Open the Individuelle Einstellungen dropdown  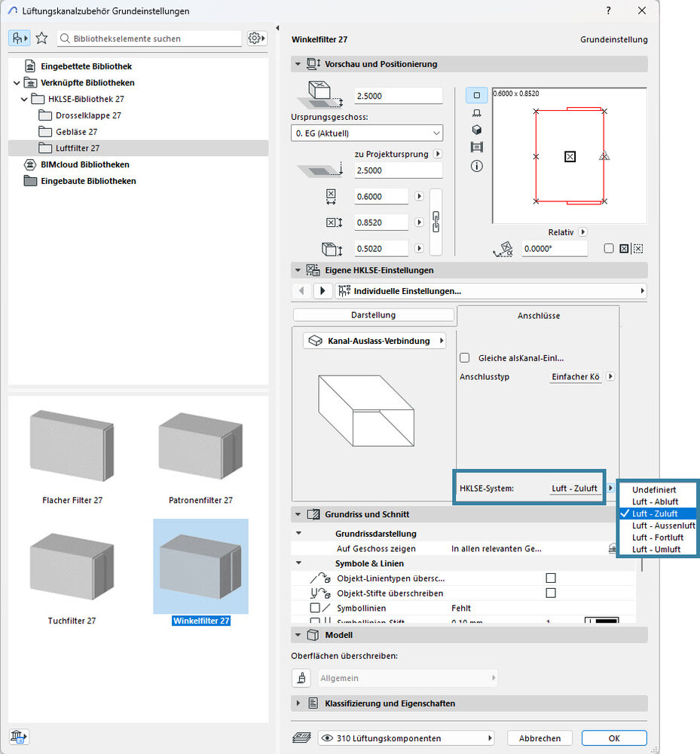click(491, 291)
